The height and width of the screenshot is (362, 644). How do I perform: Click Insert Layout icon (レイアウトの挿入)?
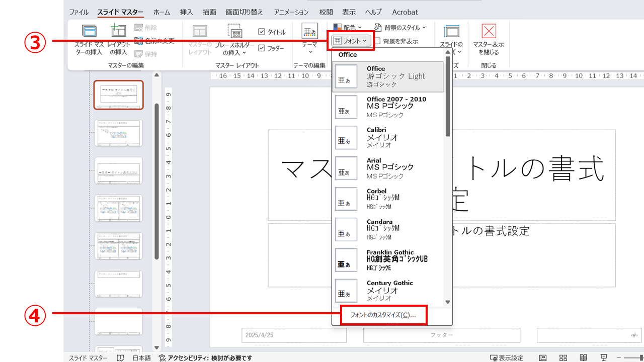click(119, 31)
